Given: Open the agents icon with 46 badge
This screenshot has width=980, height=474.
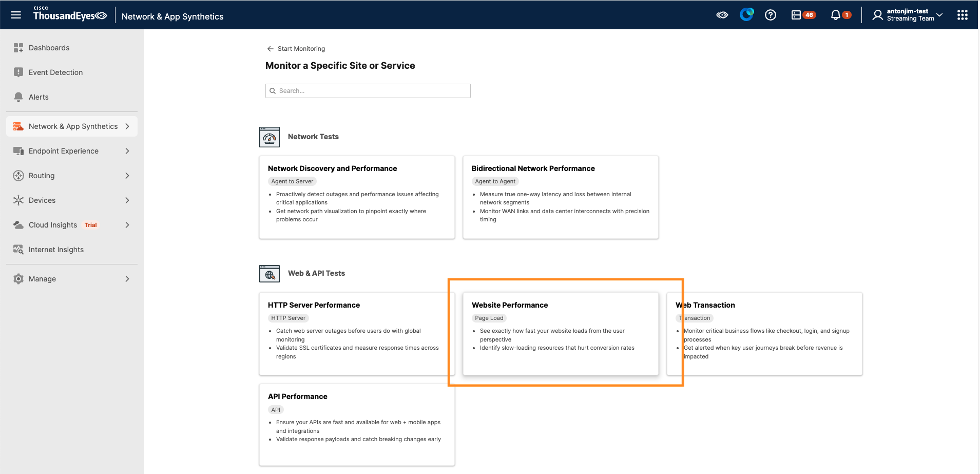Looking at the screenshot, I should coord(803,15).
